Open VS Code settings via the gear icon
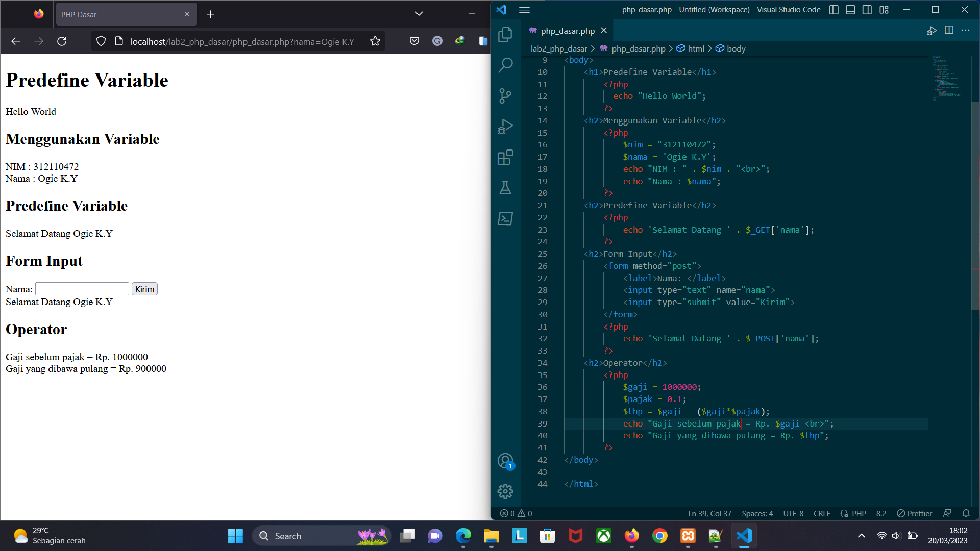This screenshot has width=980, height=551. 505,491
